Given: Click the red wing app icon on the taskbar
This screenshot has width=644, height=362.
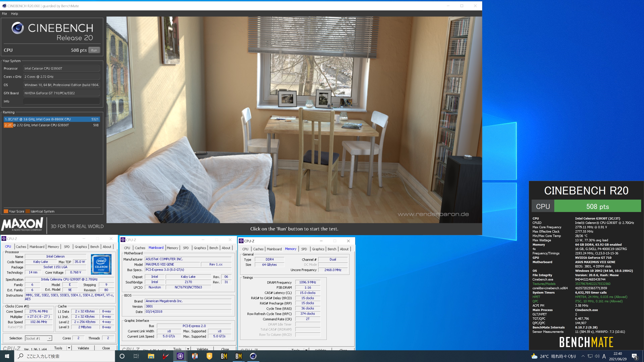Looking at the screenshot, I should tap(165, 356).
